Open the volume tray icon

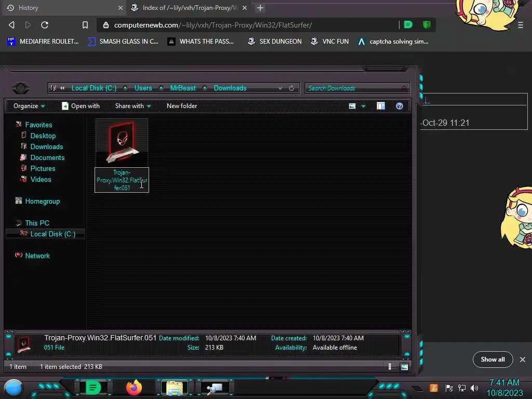click(x=474, y=388)
